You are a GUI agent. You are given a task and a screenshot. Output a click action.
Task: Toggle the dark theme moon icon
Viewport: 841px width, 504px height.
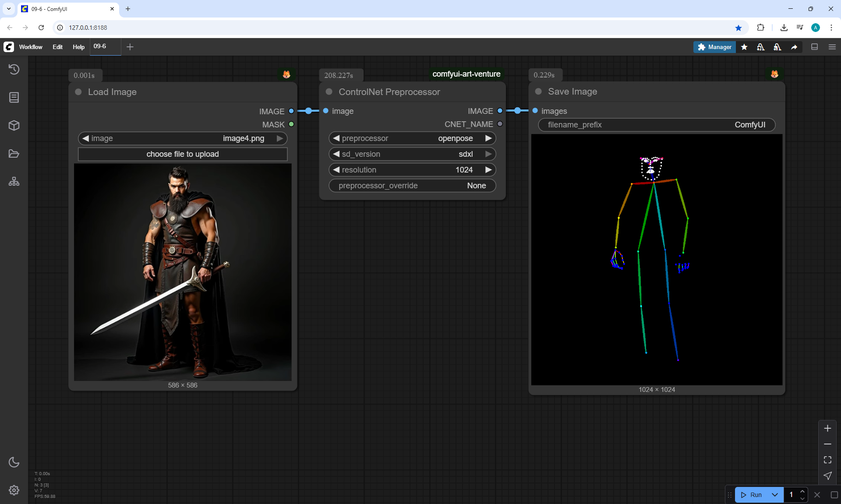coord(14,462)
